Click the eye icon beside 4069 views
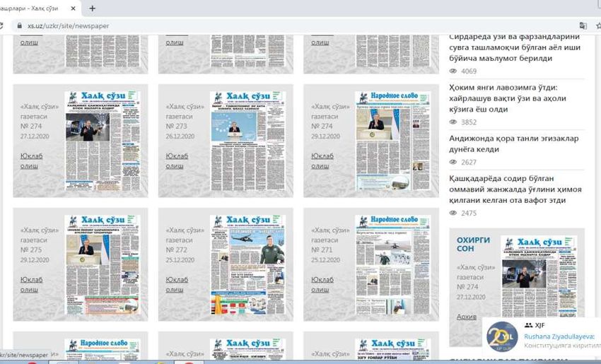 (453, 71)
